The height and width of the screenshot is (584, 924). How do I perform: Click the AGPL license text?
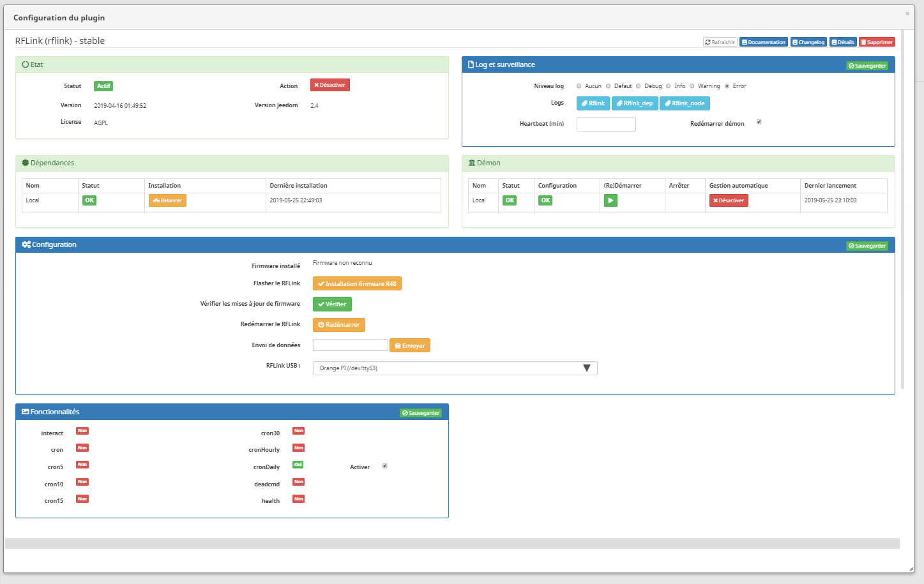tap(101, 123)
